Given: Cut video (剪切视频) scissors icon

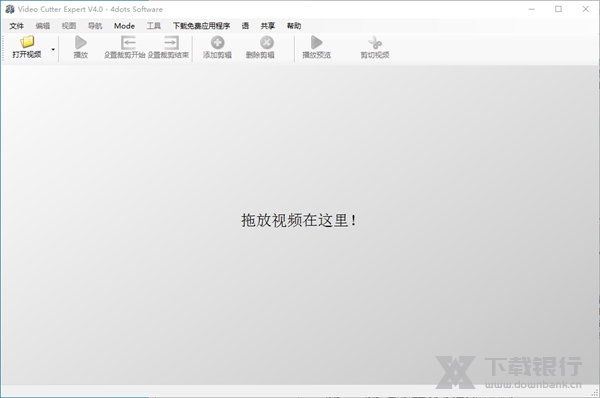Looking at the screenshot, I should coord(375,42).
